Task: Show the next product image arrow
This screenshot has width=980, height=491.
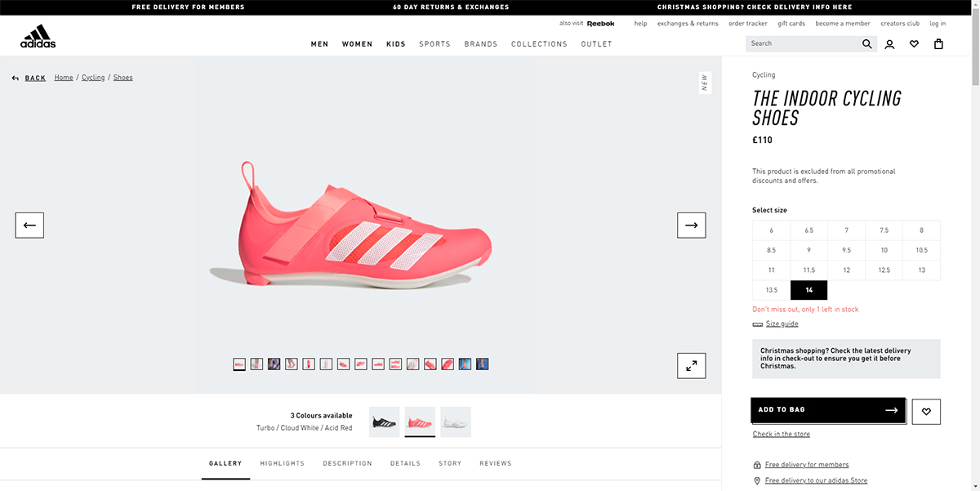Action: click(692, 225)
